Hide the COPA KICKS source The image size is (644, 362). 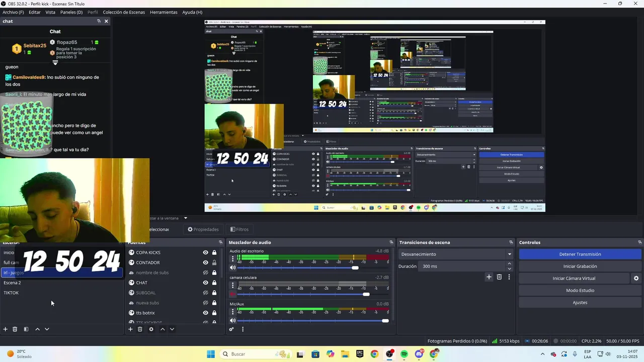tap(205, 252)
